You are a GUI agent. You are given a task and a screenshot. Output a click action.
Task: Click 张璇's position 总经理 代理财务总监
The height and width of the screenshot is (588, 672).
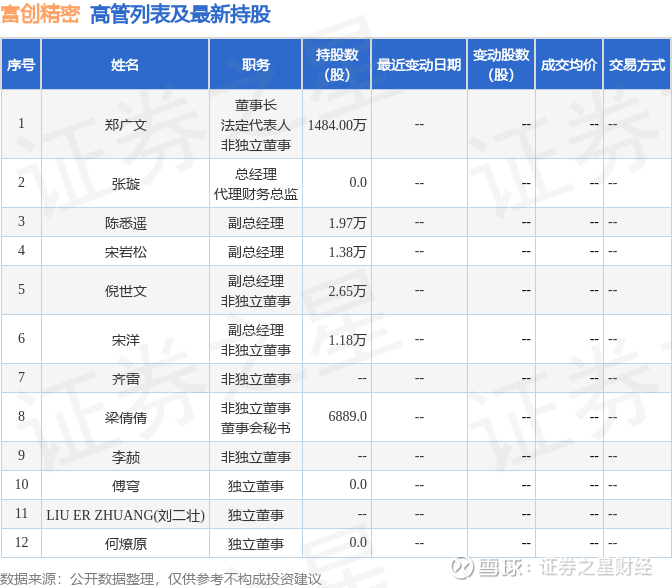(x=256, y=184)
